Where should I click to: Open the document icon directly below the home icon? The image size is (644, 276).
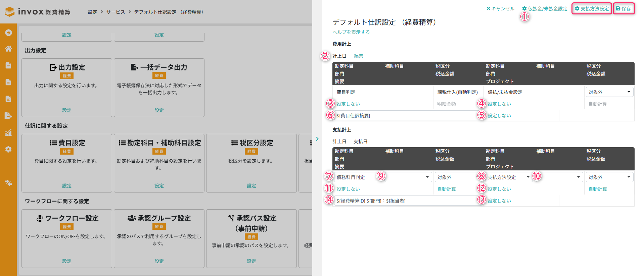pyautogui.click(x=8, y=65)
